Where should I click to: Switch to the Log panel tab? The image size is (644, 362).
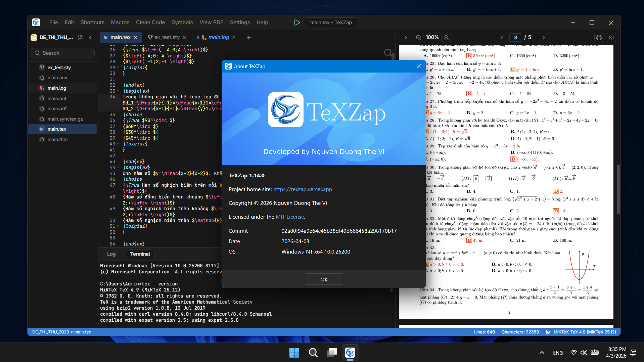click(x=111, y=254)
